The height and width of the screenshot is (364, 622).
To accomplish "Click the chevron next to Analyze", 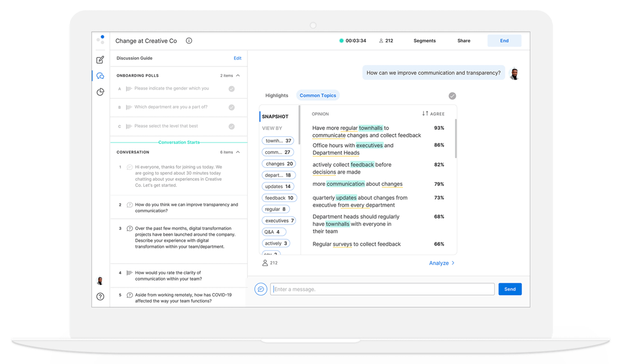I will 453,263.
